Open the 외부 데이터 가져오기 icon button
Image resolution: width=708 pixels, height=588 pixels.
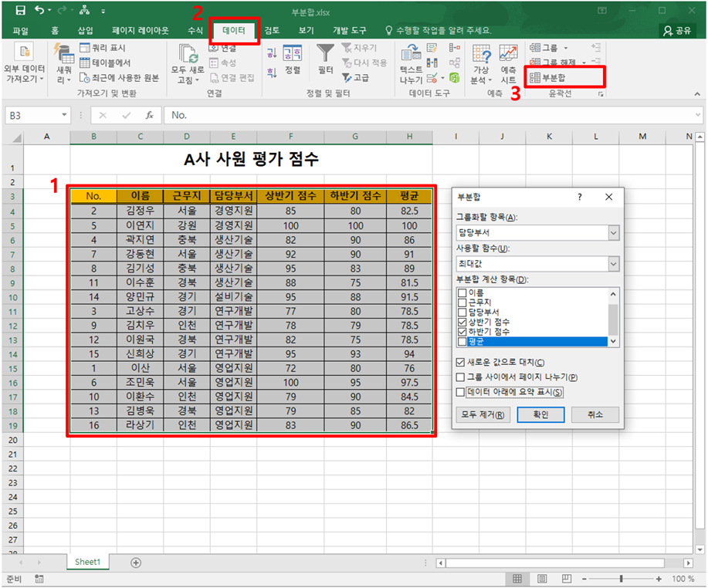click(24, 52)
